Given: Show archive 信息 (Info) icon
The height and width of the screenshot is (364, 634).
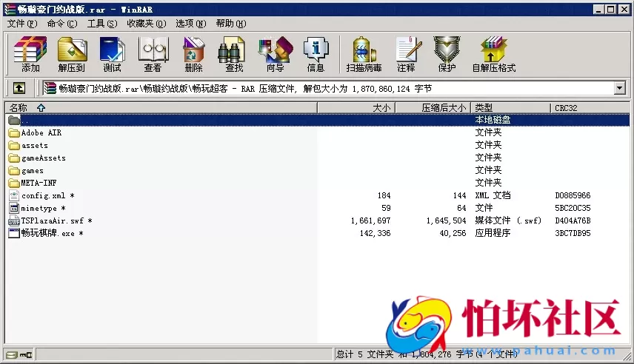Looking at the screenshot, I should [316, 54].
